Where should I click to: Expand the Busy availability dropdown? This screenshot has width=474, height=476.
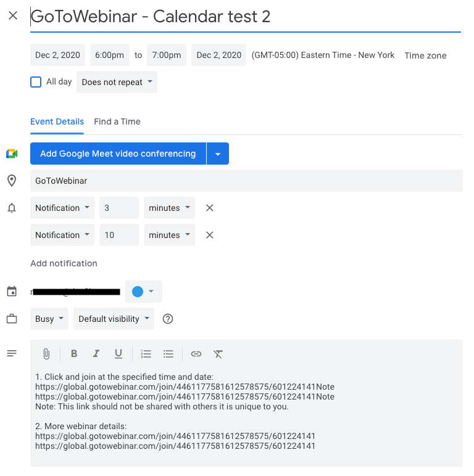point(49,319)
